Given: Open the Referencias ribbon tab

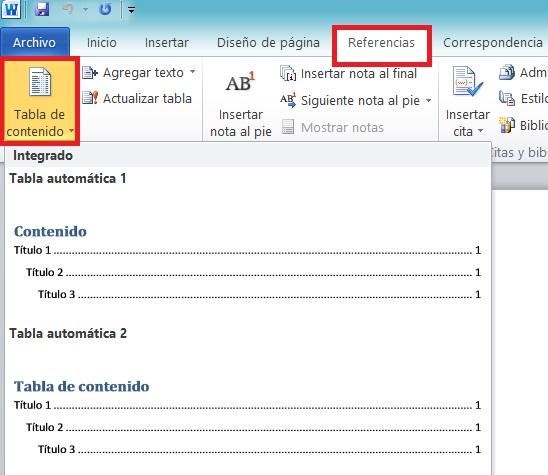Looking at the screenshot, I should pyautogui.click(x=381, y=43).
